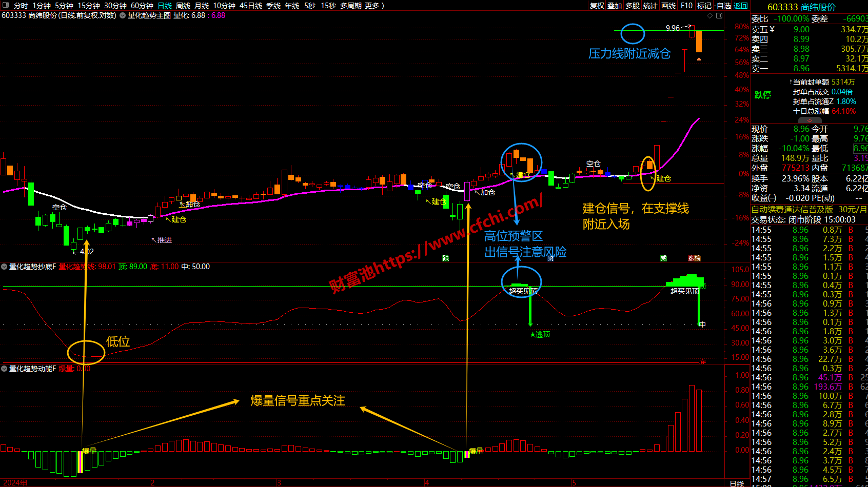Click the 4.02 low price label on chart
The height and width of the screenshot is (487, 868).
pos(87,252)
